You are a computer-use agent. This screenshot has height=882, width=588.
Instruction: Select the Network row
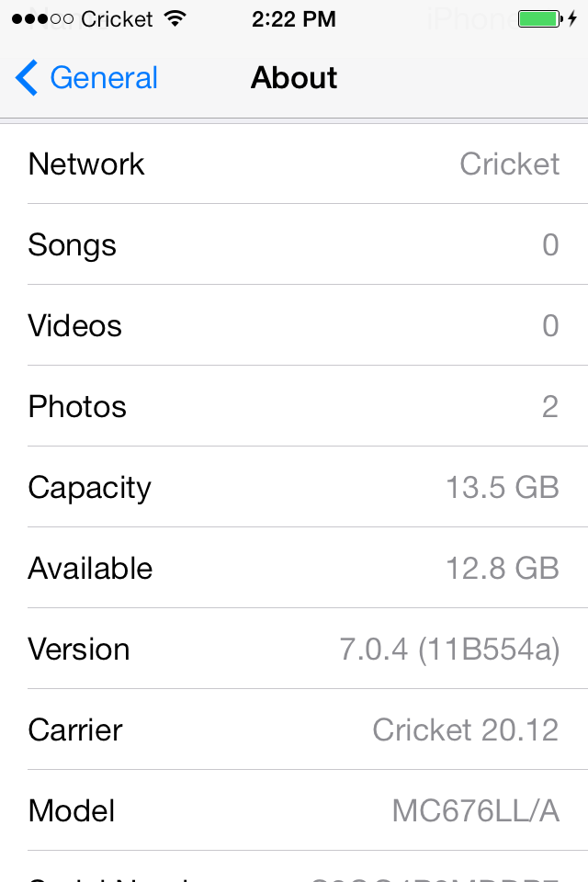coord(294,164)
